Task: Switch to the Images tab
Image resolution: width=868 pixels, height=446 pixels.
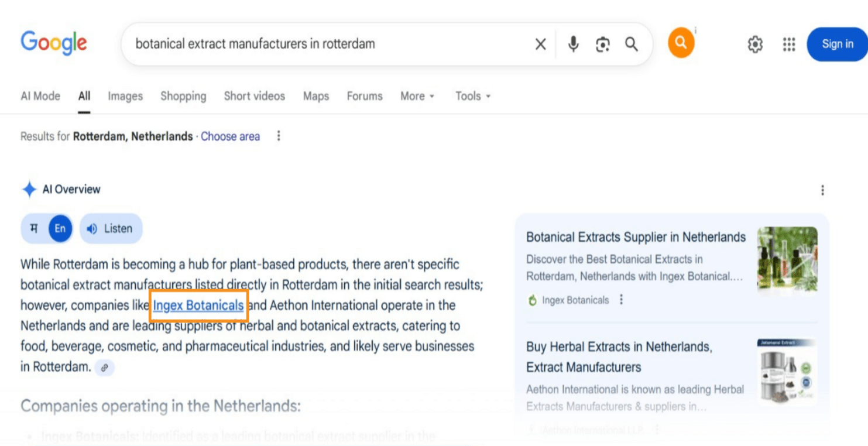Action: (x=125, y=96)
